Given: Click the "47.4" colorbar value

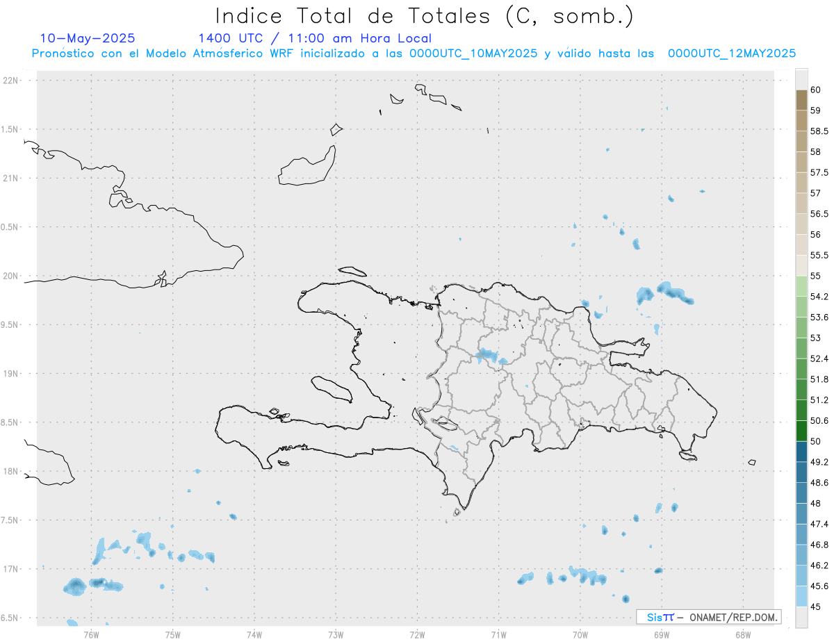Looking at the screenshot, I should click(x=819, y=524).
